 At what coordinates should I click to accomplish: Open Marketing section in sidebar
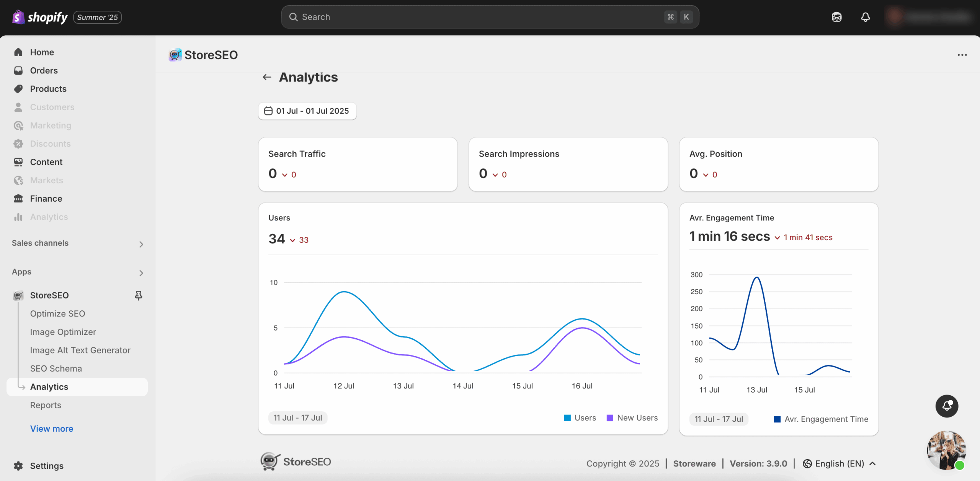pos(51,126)
